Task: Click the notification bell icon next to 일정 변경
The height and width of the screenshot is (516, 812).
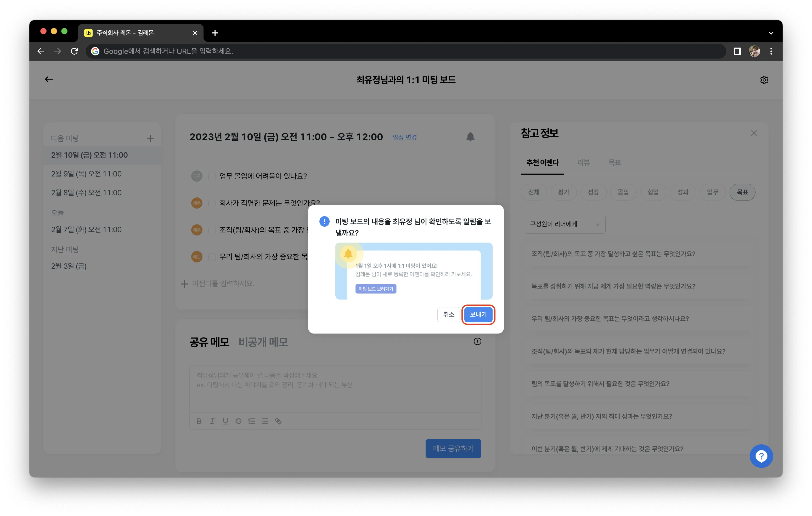Action: 470,136
